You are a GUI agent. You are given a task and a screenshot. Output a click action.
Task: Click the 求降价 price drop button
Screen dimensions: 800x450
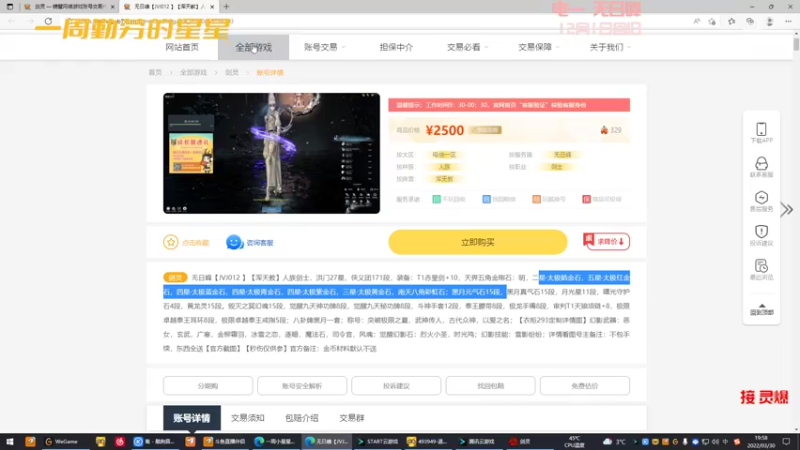607,241
